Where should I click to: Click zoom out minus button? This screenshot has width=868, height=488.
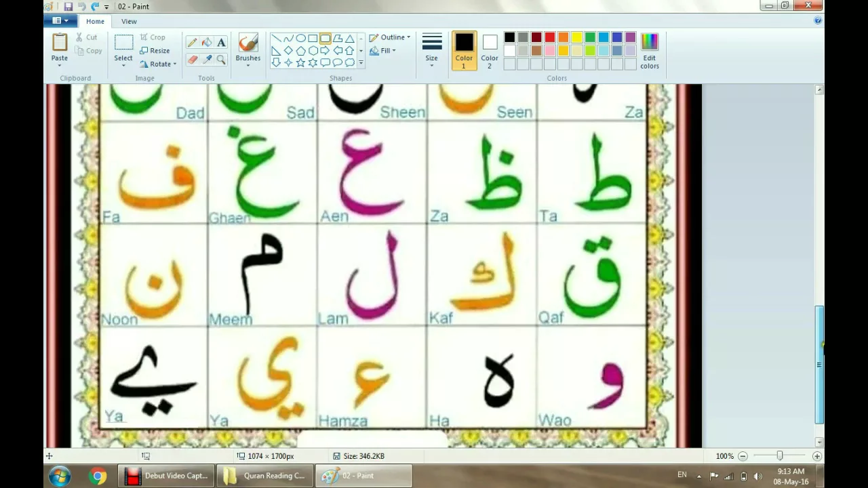(x=743, y=456)
